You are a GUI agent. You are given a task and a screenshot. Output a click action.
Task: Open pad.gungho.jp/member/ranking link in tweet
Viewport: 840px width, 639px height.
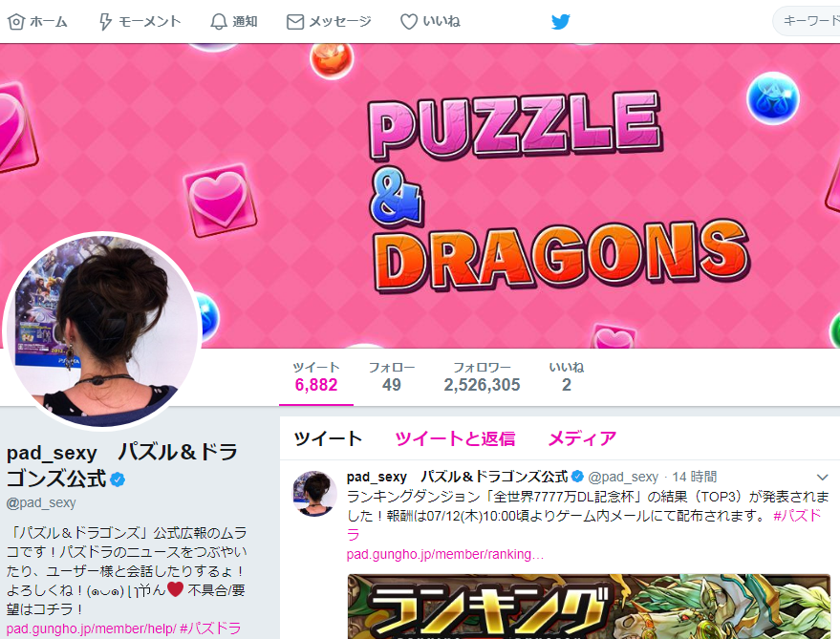point(445,554)
